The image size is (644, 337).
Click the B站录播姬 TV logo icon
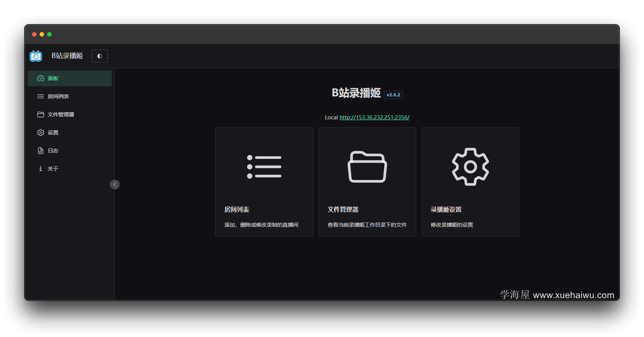click(36, 56)
